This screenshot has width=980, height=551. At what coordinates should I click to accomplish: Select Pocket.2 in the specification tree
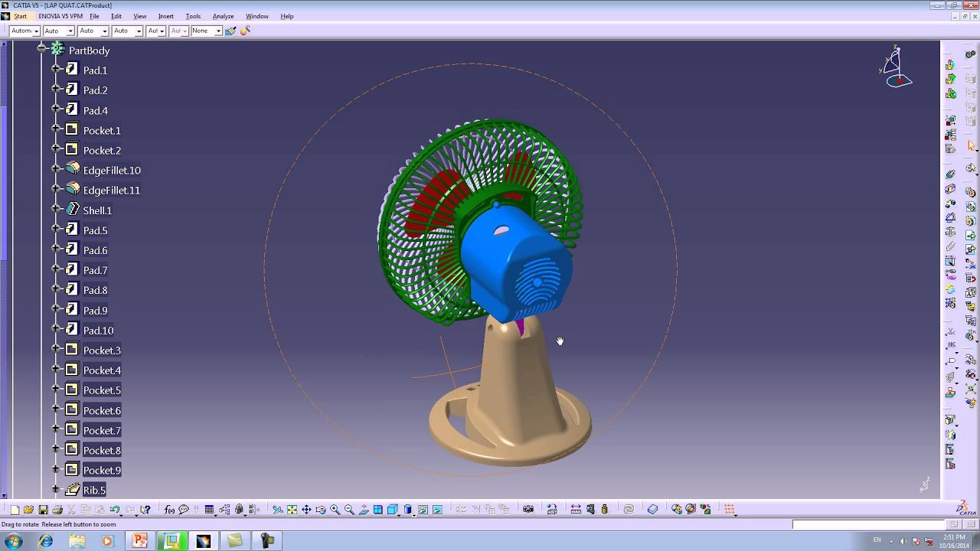[x=102, y=150]
